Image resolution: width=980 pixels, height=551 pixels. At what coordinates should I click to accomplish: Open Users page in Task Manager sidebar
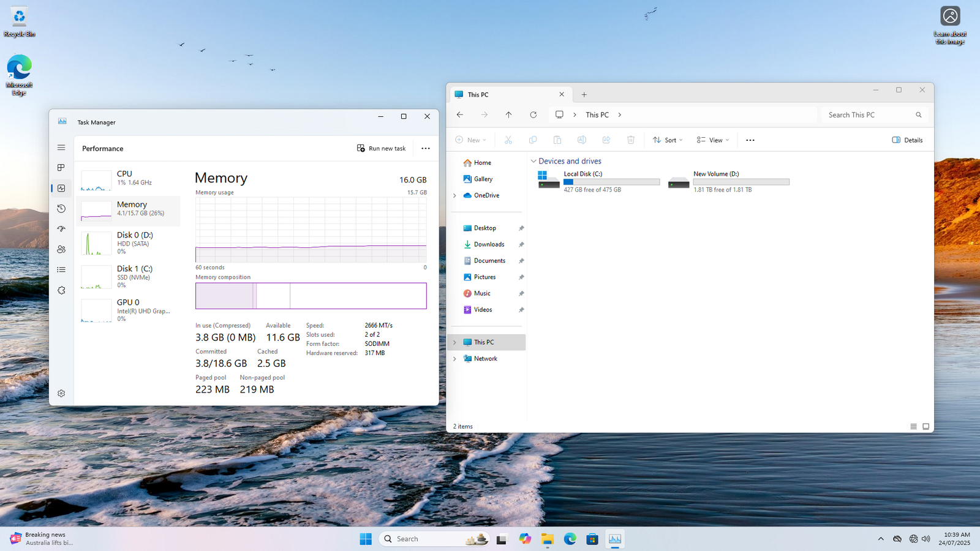[x=61, y=249]
